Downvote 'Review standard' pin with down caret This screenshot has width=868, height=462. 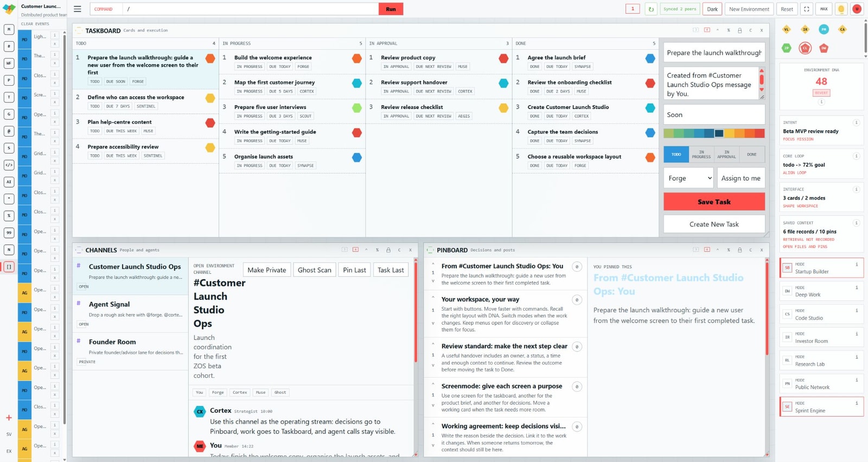coord(433,365)
